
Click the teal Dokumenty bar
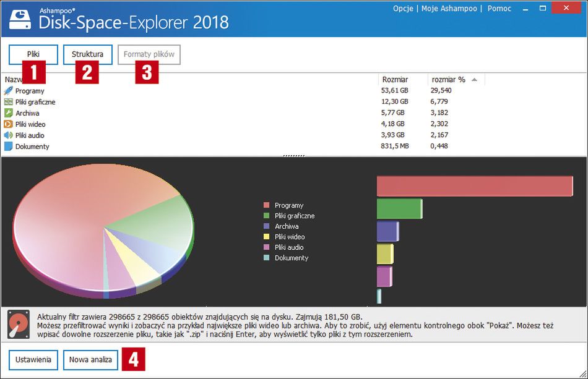click(379, 296)
